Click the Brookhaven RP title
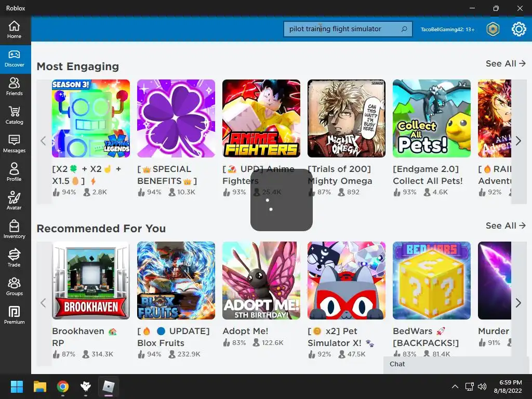Image resolution: width=532 pixels, height=399 pixels. [x=85, y=337]
